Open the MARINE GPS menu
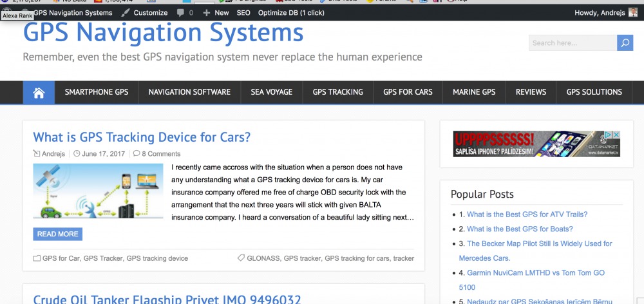644x304 pixels. pos(474,93)
